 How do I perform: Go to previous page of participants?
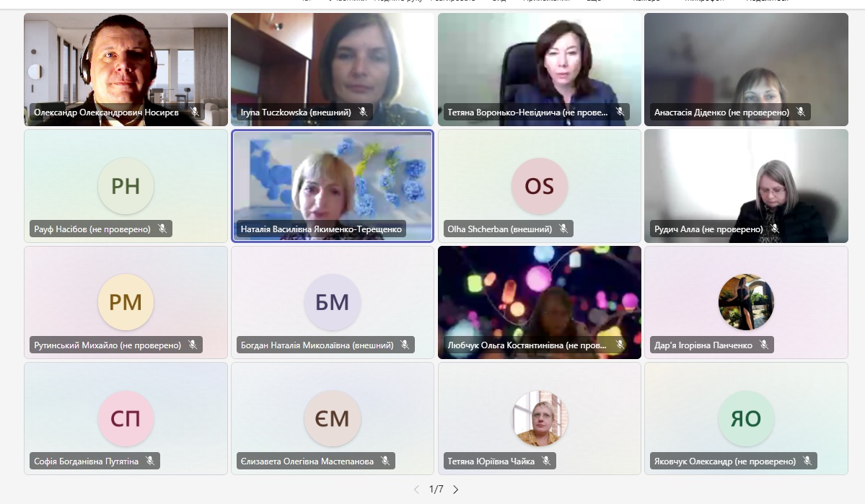pyautogui.click(x=416, y=490)
